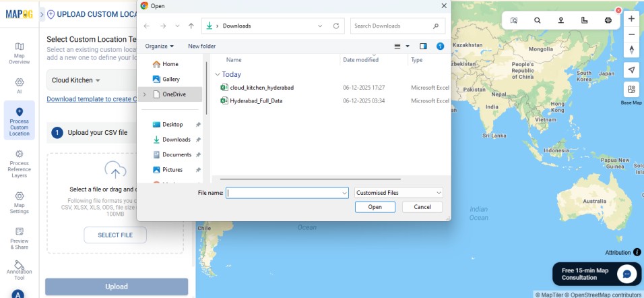Open the Organize menu
This screenshot has height=298, width=644.
click(160, 46)
